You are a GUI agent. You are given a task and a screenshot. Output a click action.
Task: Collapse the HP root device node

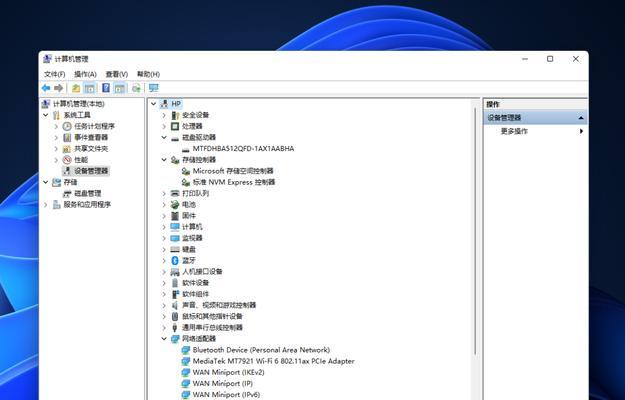click(153, 104)
